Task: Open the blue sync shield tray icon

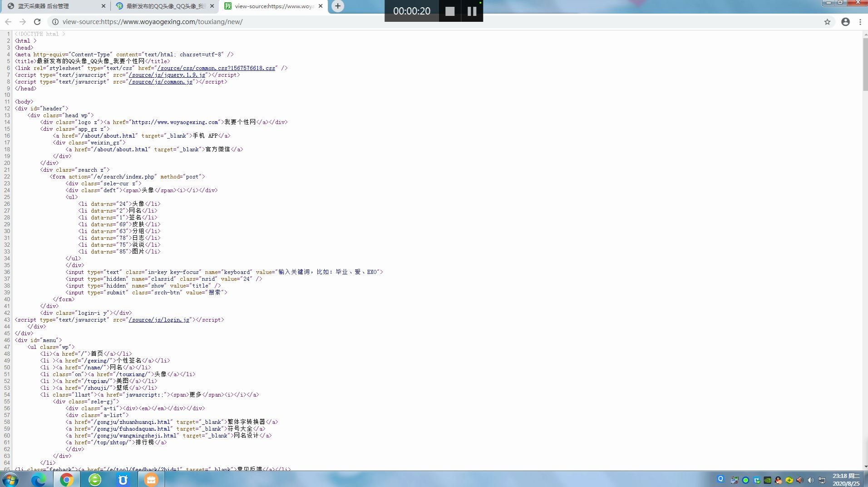Action: (756, 480)
